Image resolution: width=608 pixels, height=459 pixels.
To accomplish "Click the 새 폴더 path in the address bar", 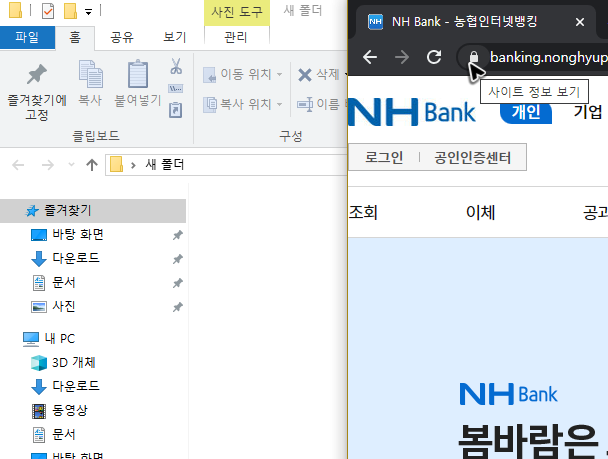I will coord(164,165).
